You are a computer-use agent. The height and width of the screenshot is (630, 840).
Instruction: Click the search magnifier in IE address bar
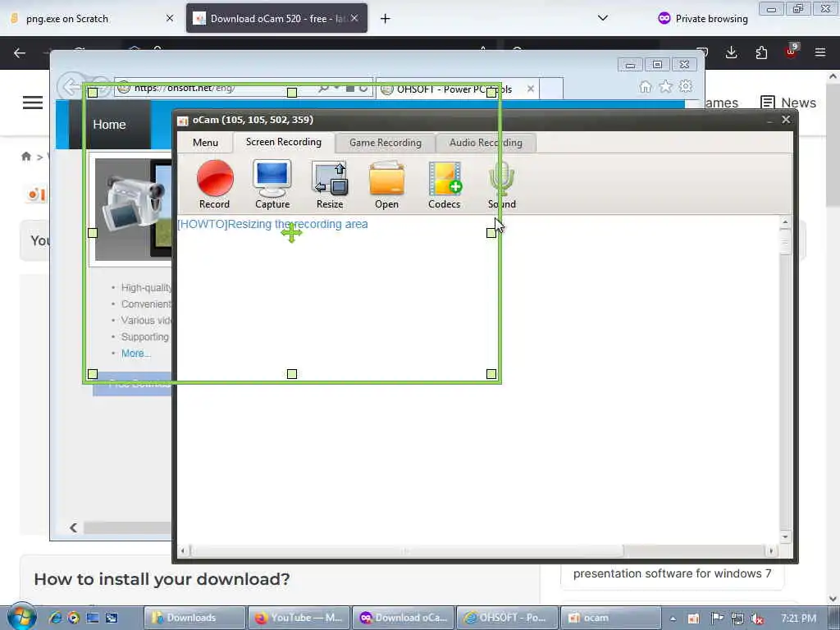323,89
